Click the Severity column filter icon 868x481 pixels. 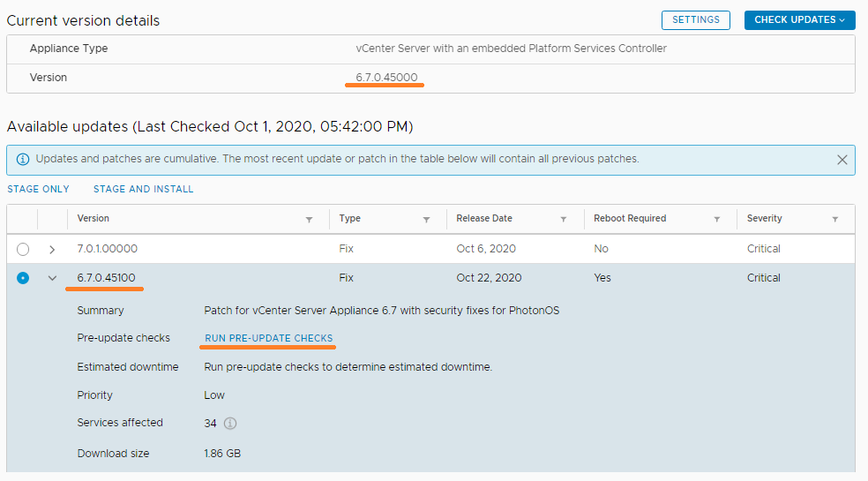tap(834, 219)
